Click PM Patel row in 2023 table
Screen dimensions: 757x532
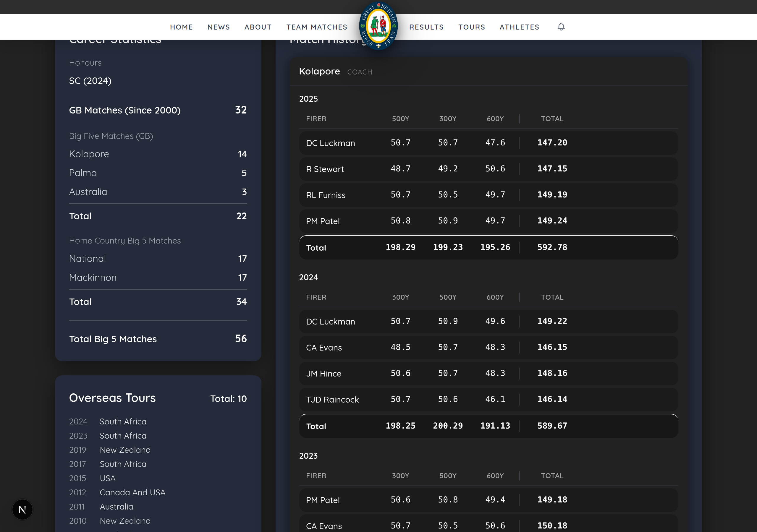[x=488, y=500]
